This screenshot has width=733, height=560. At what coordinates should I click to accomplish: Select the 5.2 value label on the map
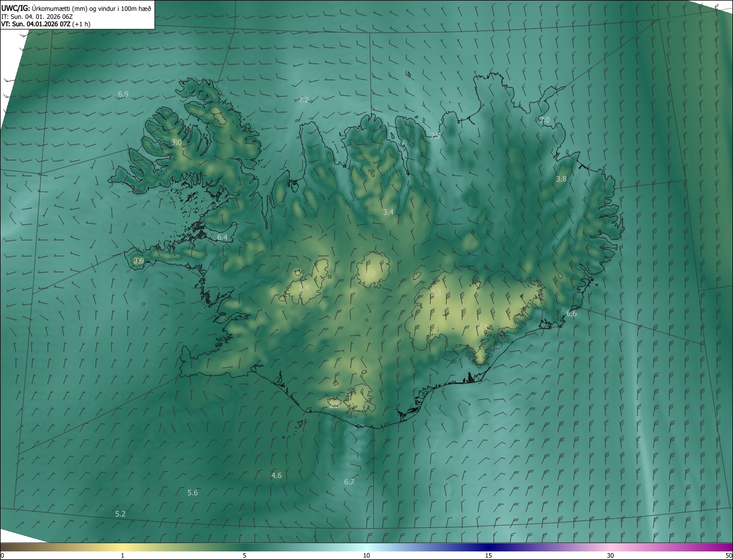[x=120, y=514]
